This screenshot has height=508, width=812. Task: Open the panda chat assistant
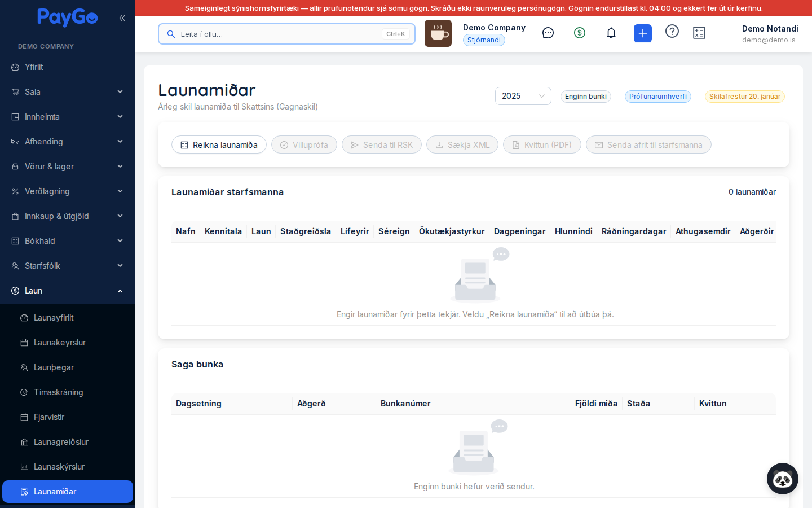pos(783,479)
